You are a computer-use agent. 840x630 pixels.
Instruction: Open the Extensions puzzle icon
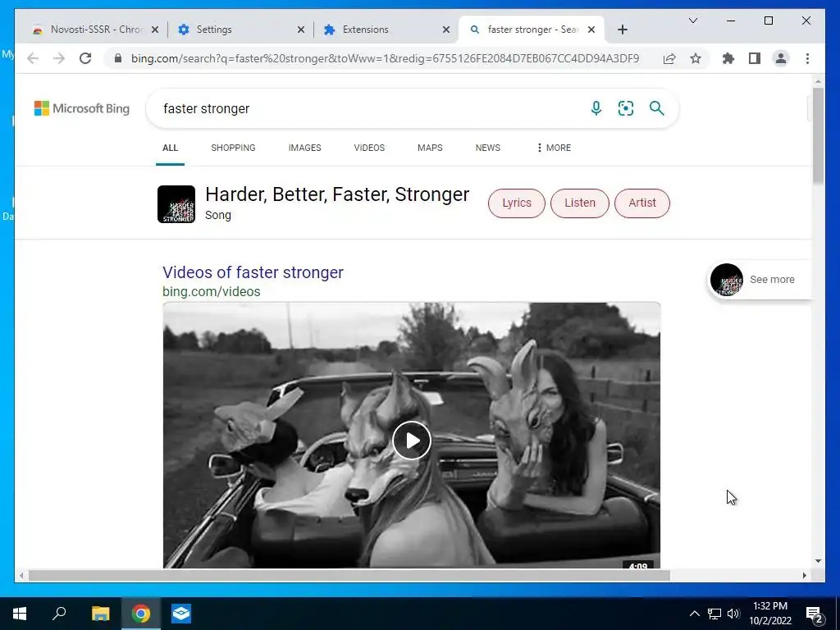point(728,58)
